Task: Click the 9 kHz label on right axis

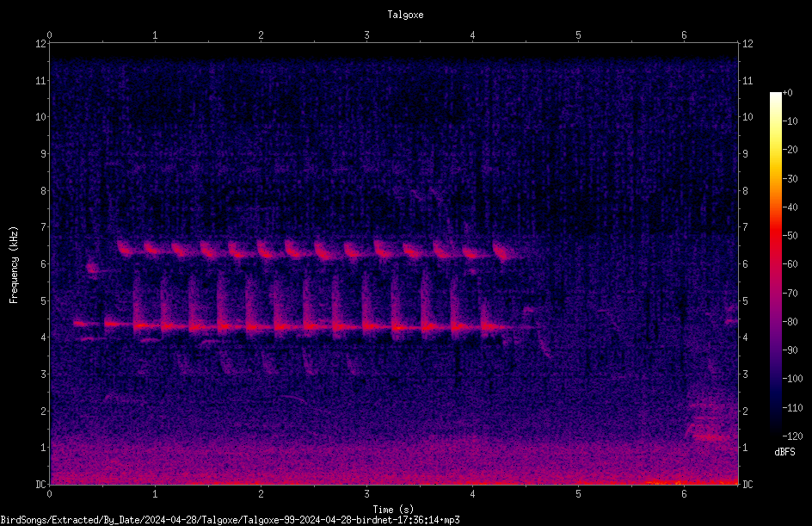Action: pos(745,153)
